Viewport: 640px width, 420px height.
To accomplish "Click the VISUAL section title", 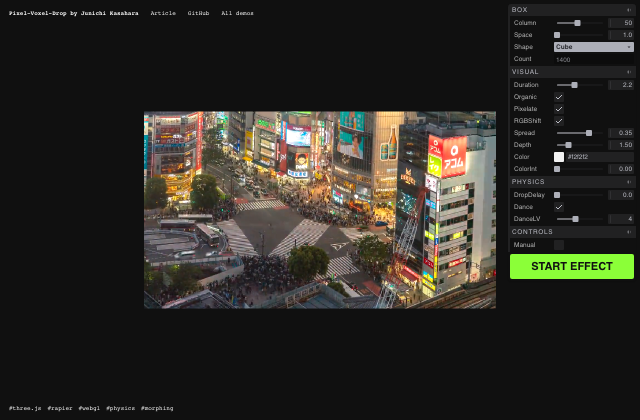I will (525, 72).
